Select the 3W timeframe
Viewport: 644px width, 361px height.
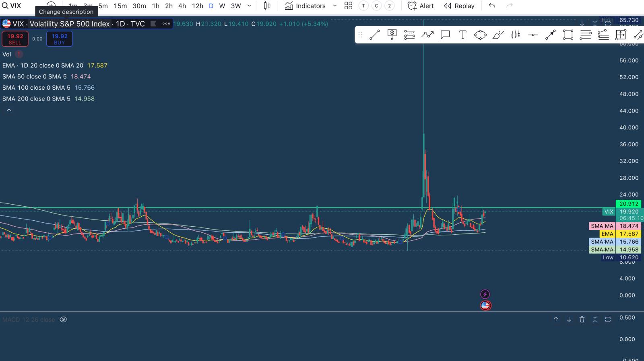coord(236,6)
